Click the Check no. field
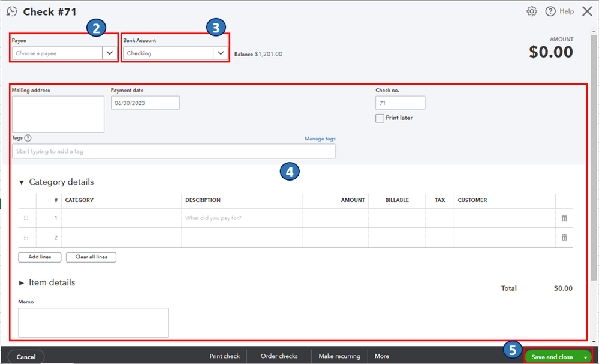This screenshot has width=599, height=364. 401,103
